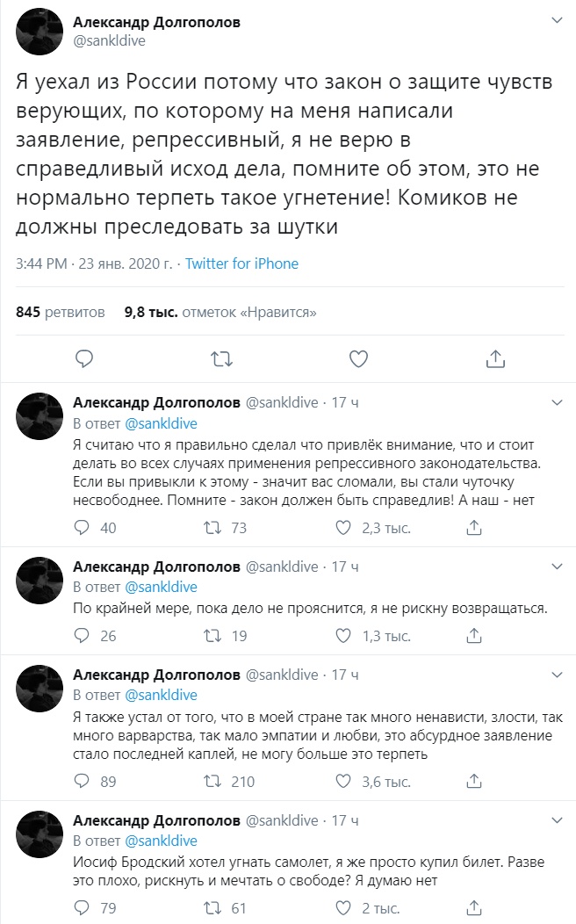Image resolution: width=576 pixels, height=924 pixels.
Task: Retweet the reply with 210 retweets
Action: coord(211,782)
